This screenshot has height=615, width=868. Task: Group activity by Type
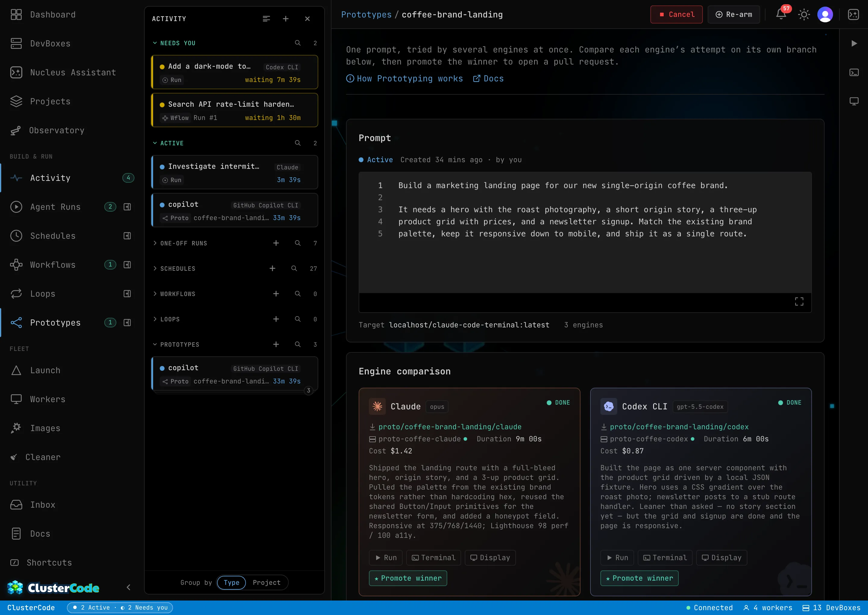[x=231, y=582]
